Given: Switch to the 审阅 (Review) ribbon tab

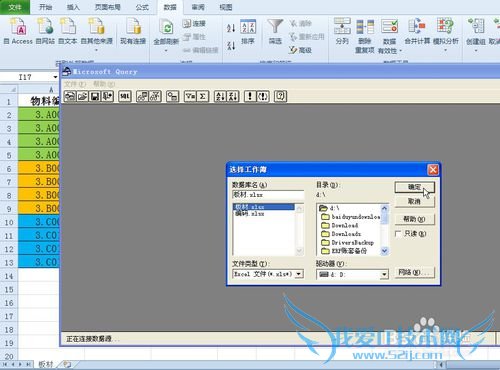Looking at the screenshot, I should pos(198,7).
